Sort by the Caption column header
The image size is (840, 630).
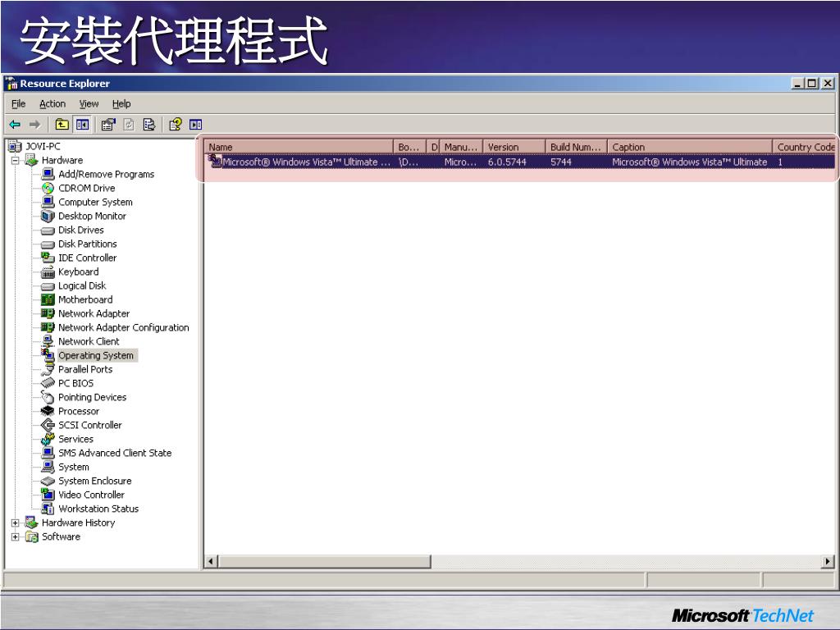coord(690,147)
